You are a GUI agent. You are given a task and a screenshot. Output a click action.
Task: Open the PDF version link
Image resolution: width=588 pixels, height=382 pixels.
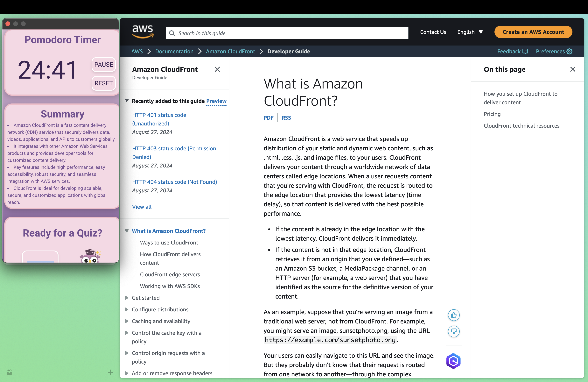click(x=268, y=118)
